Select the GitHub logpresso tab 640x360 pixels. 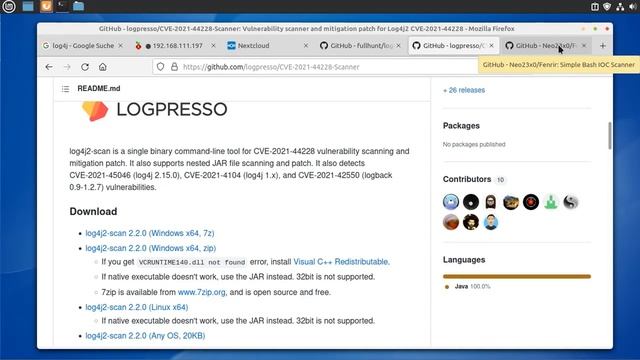pyautogui.click(x=453, y=46)
